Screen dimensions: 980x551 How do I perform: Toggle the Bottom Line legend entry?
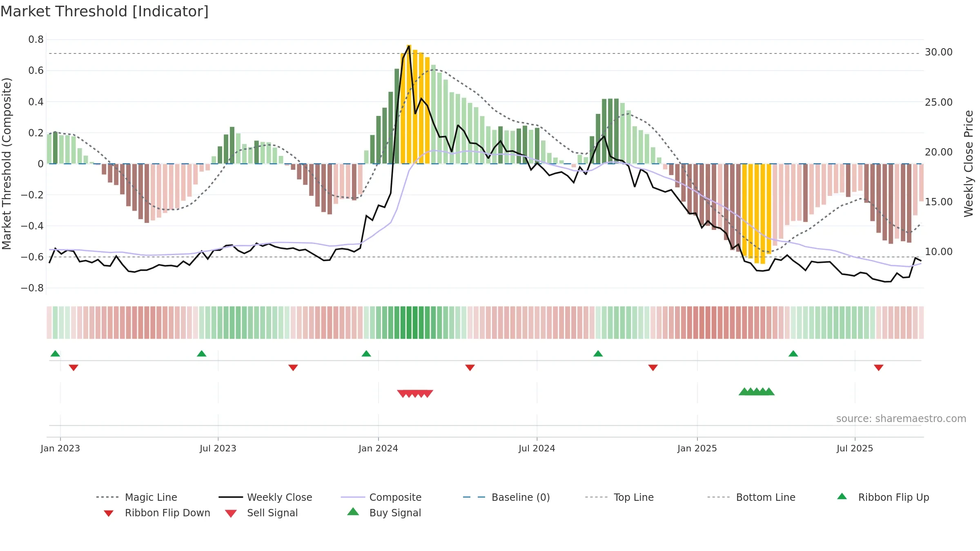point(751,497)
